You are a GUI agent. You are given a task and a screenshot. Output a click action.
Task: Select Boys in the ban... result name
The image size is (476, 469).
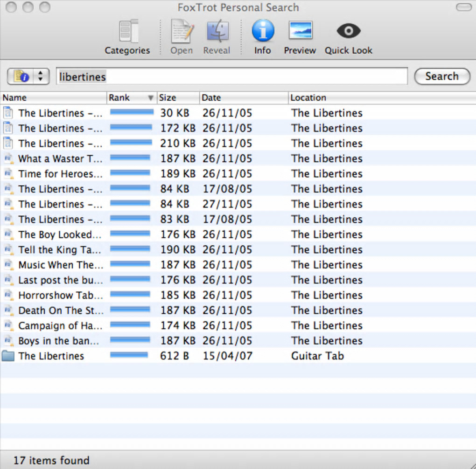[59, 341]
